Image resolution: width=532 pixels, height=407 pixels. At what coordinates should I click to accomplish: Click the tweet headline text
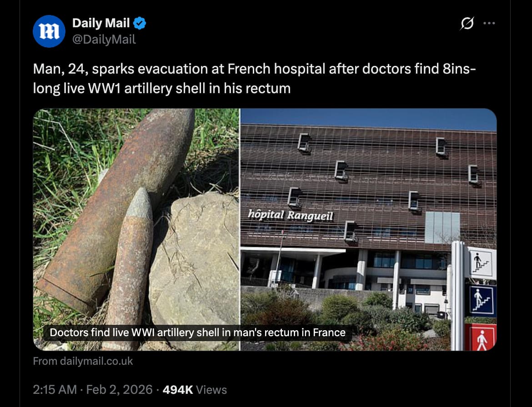click(x=254, y=78)
